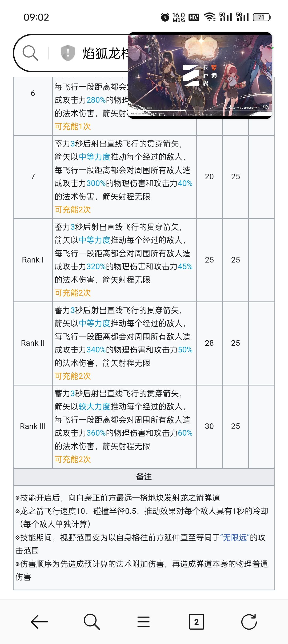Open the “无限远” link in notes
The height and width of the screenshot is (644, 288).
(x=235, y=537)
